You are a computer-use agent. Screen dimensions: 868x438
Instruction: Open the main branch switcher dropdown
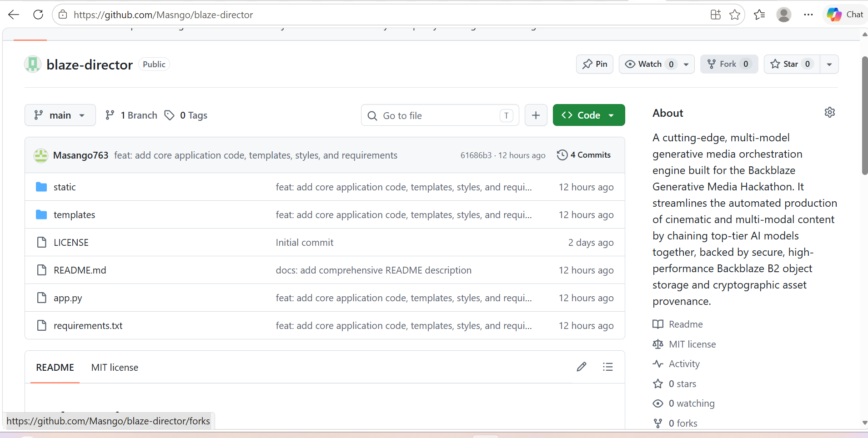point(60,115)
